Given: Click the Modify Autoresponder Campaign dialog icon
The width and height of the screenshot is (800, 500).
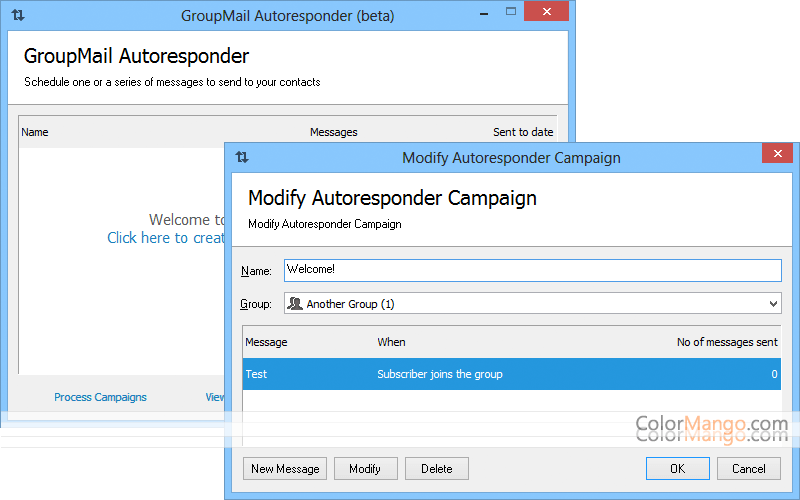Looking at the screenshot, I should pos(242,157).
